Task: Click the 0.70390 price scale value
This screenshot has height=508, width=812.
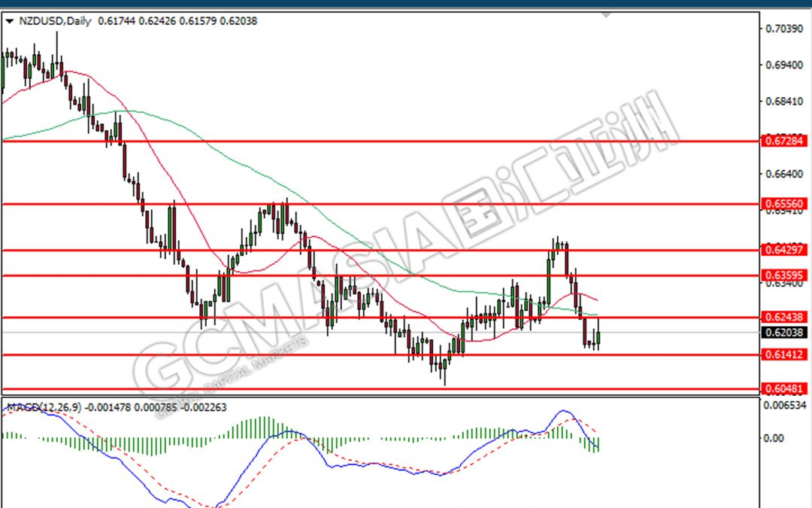Action: click(x=784, y=29)
